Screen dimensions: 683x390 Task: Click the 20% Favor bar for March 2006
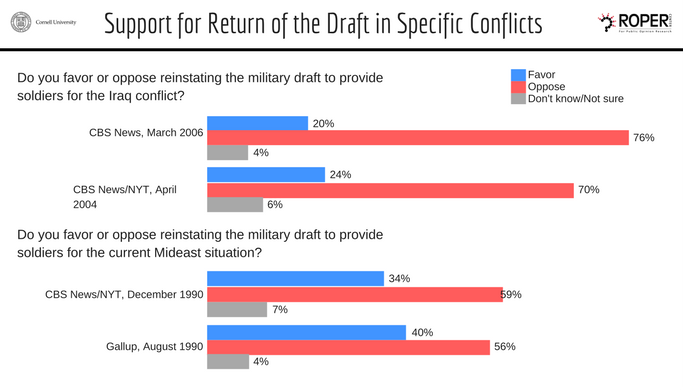[x=257, y=123]
